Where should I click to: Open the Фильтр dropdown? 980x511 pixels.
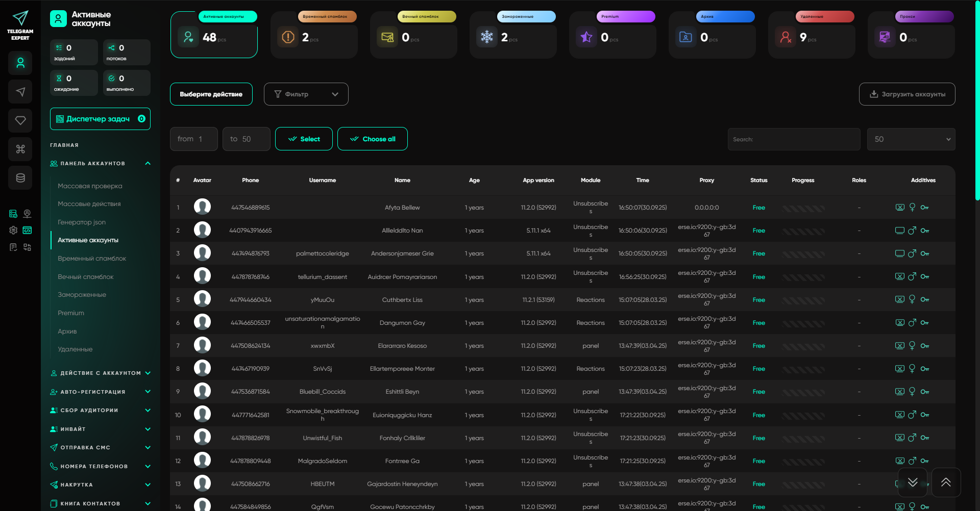pos(306,94)
